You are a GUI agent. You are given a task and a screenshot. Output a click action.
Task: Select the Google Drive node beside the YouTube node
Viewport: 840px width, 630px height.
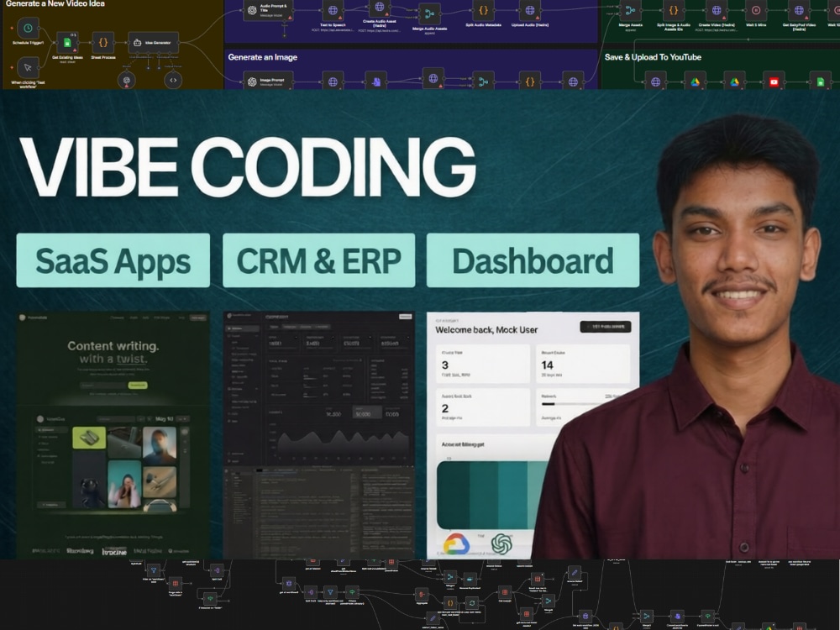(x=734, y=81)
